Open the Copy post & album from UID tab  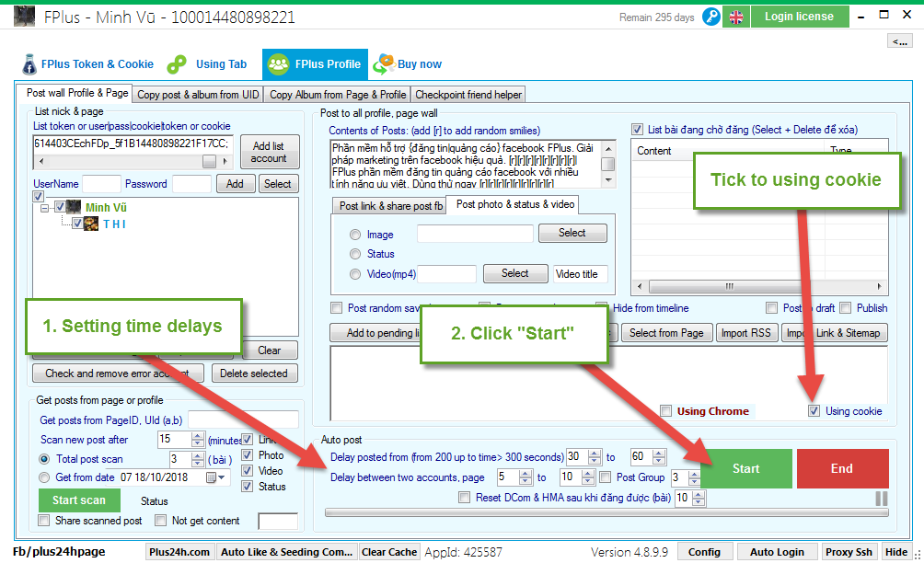(198, 95)
